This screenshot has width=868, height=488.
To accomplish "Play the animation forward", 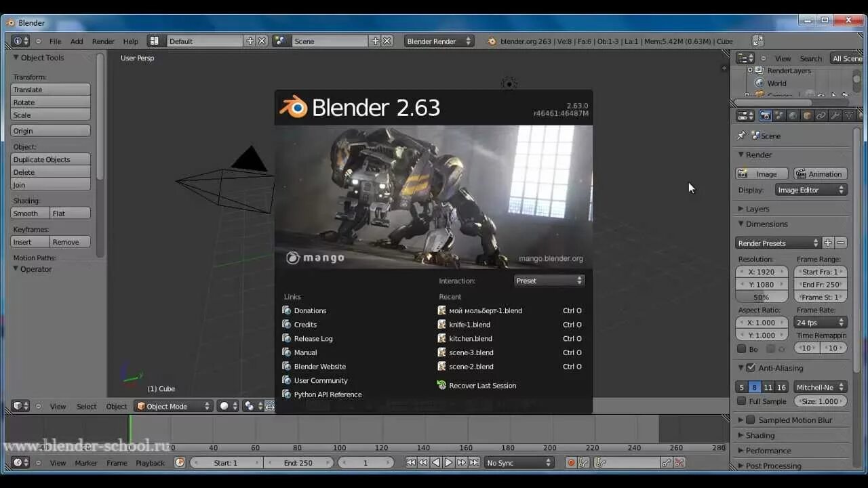I will pos(449,462).
